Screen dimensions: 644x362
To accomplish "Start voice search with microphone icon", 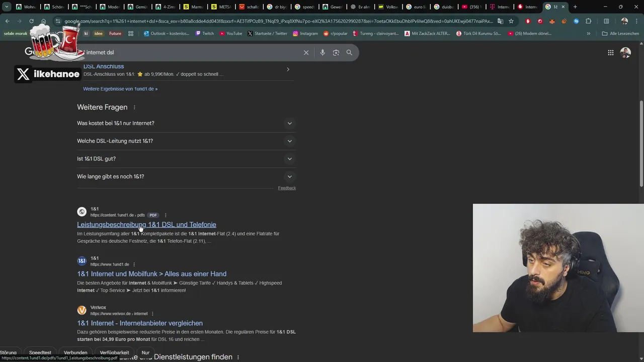I will [x=323, y=52].
